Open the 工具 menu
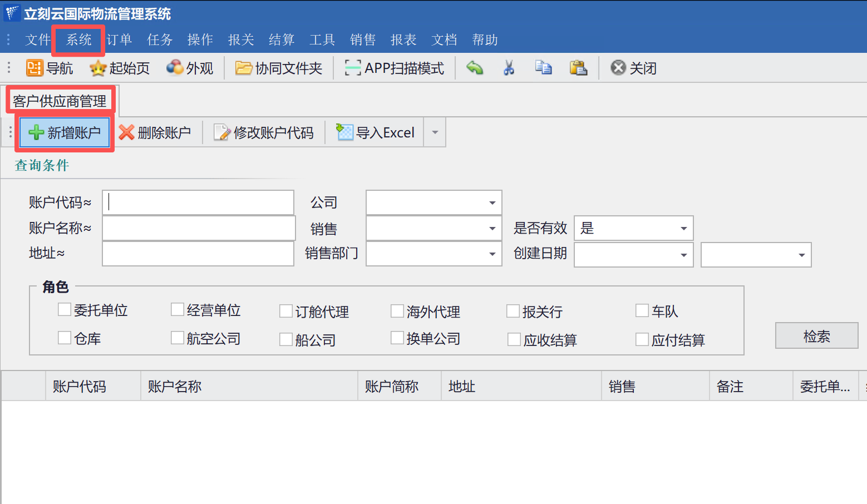This screenshot has height=504, width=867. (x=322, y=39)
